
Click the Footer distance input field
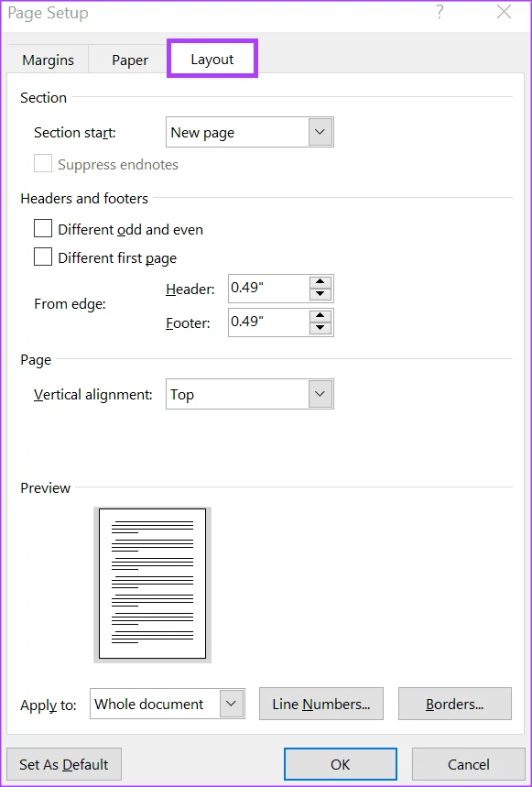click(x=269, y=322)
